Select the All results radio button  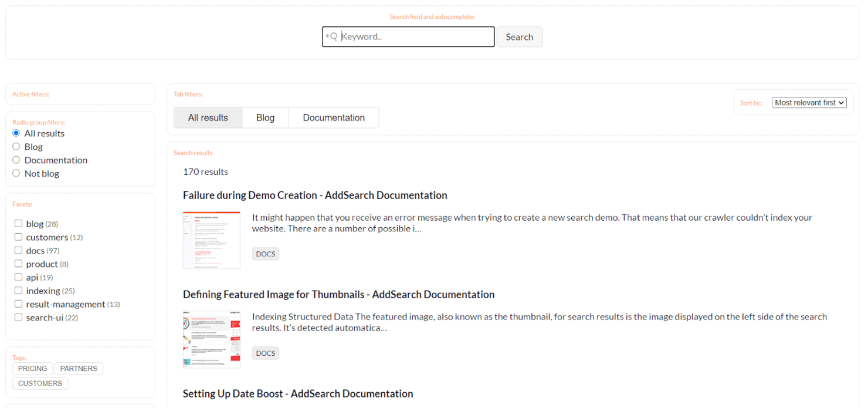[x=16, y=133]
